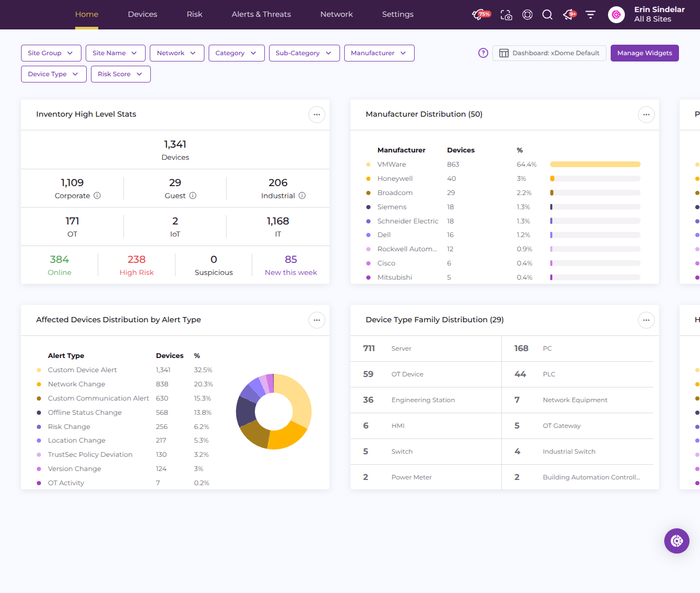This screenshot has height=593, width=700.
Task: Open the floating assistant icon at bottom right
Action: [x=676, y=540]
